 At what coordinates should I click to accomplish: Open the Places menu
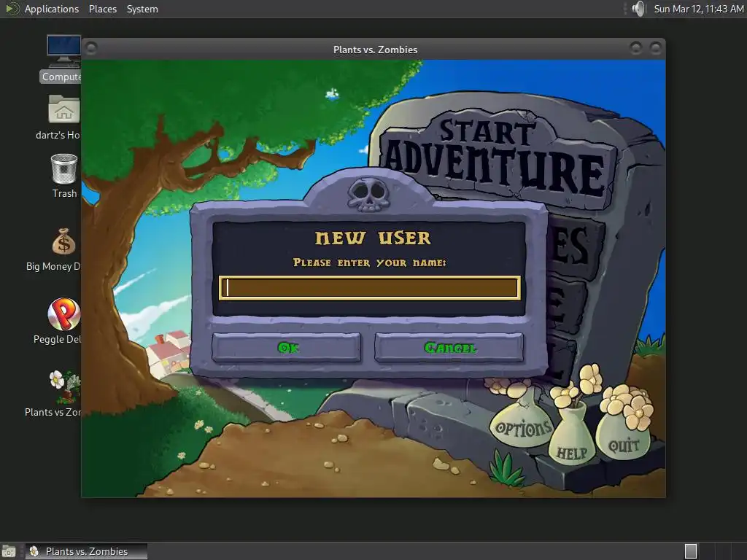(x=102, y=9)
